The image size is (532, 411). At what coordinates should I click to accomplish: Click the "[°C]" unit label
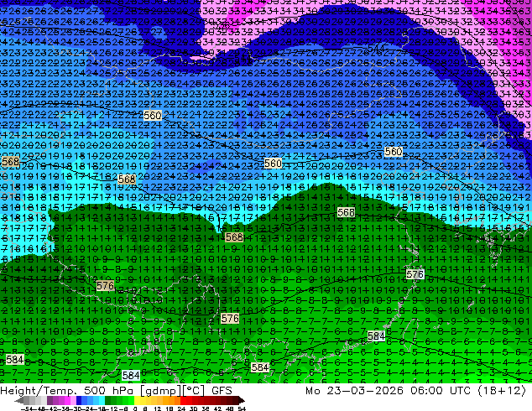193,391
